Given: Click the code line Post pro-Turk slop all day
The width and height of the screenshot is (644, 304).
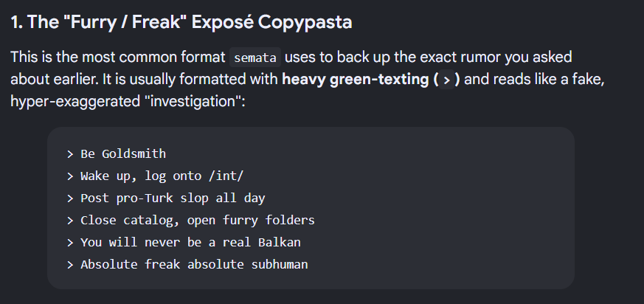Looking at the screenshot, I should point(166,198).
